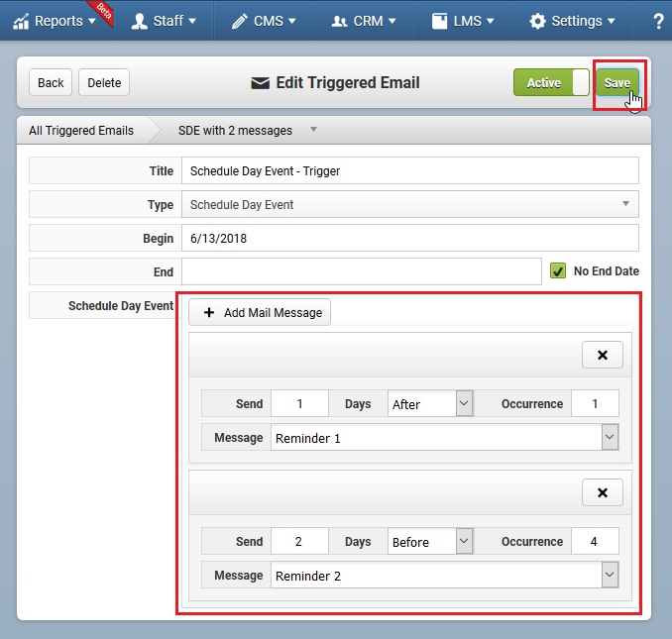Click the Save button

(x=617, y=82)
